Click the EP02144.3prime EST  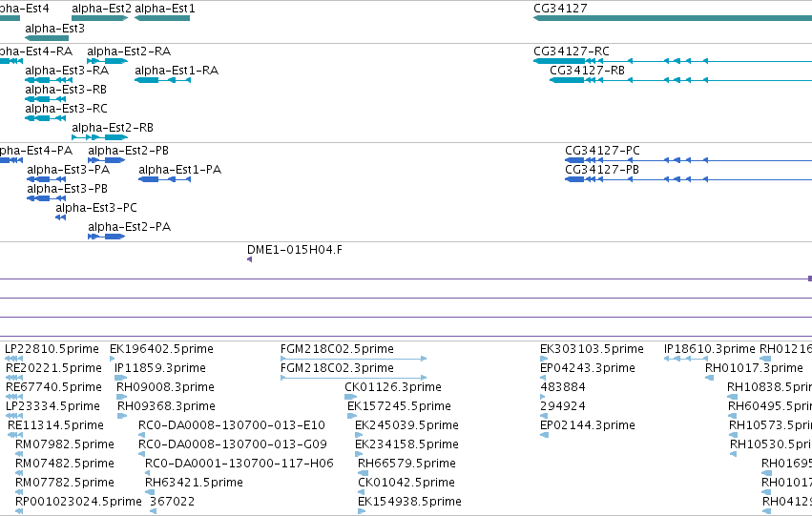coord(544,435)
